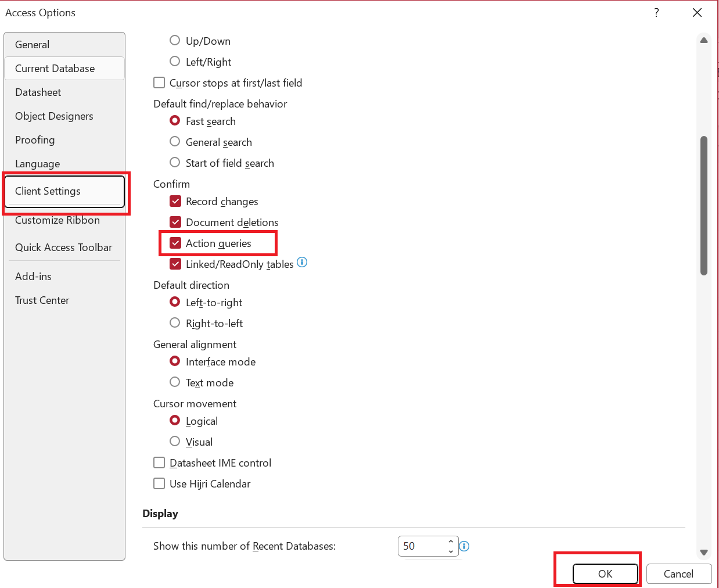
Task: Decrease Recent Databases count with down arrow
Action: point(451,551)
